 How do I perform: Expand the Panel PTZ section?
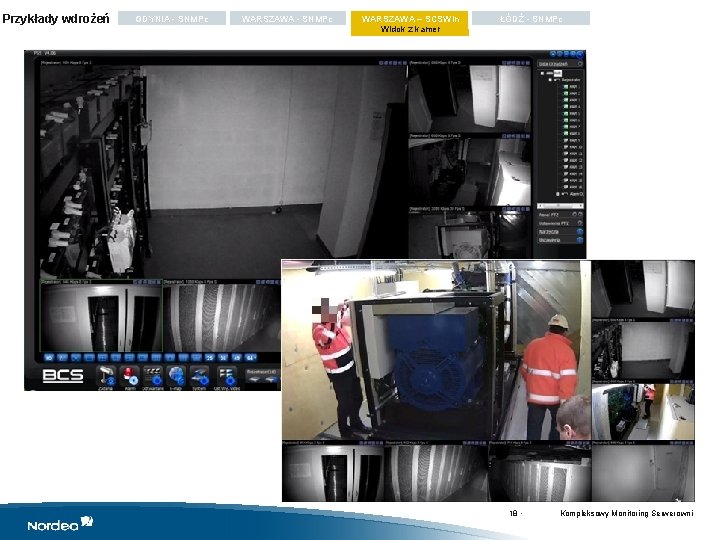pyautogui.click(x=560, y=214)
